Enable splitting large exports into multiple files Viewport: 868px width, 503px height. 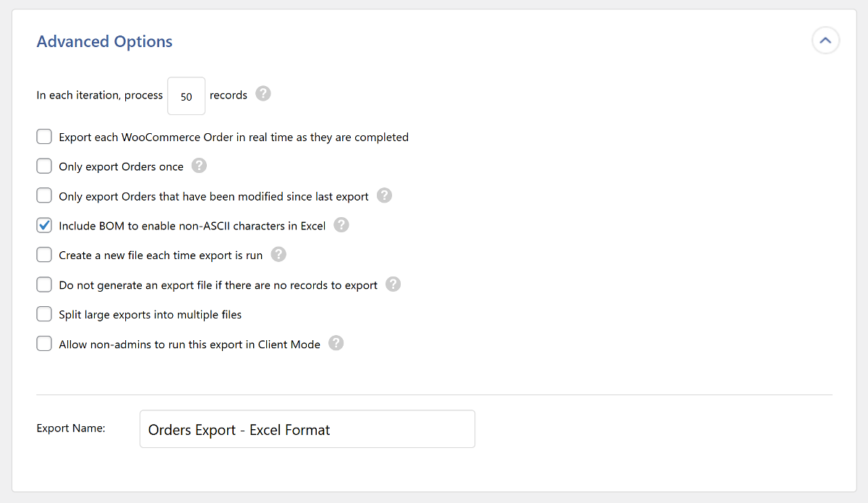point(43,313)
